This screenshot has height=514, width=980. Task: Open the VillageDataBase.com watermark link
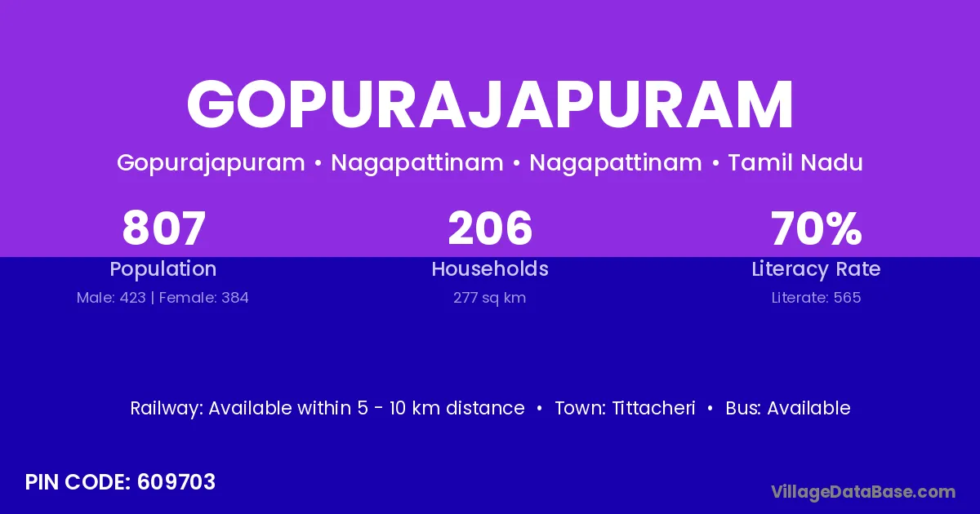(862, 491)
